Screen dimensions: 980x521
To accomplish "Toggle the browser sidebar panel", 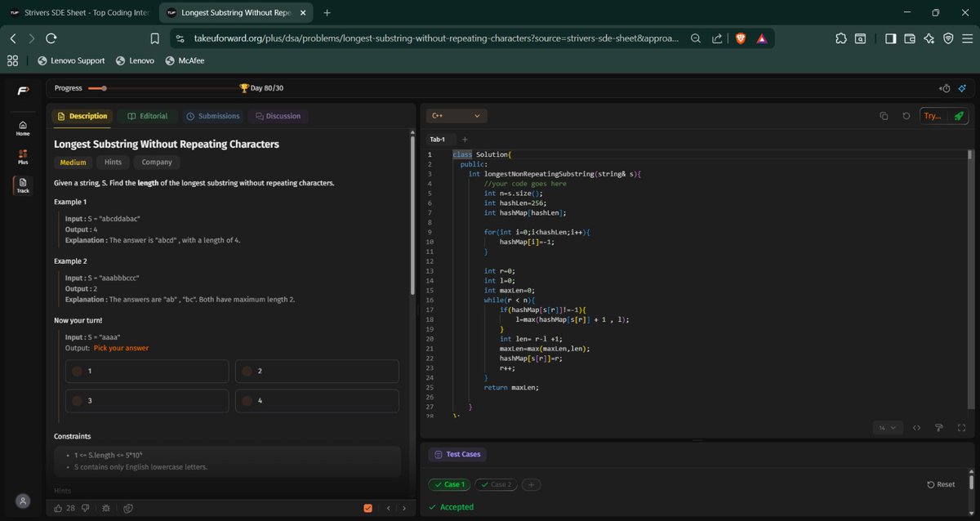I will click(890, 38).
